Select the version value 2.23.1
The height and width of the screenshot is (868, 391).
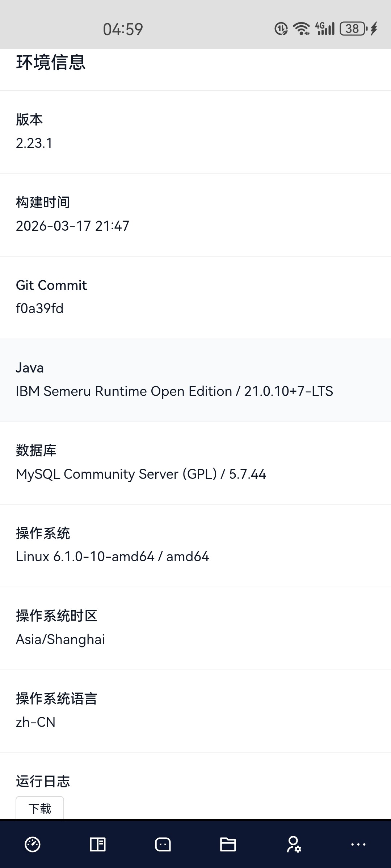(x=34, y=143)
